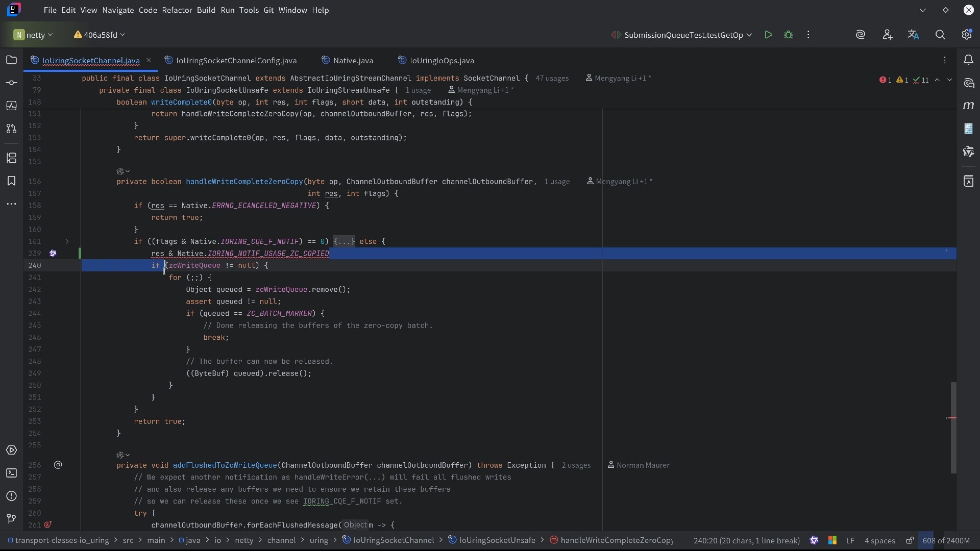This screenshot has width=980, height=551.
Task: Go to next highlighted error arrow
Action: pos(949,80)
